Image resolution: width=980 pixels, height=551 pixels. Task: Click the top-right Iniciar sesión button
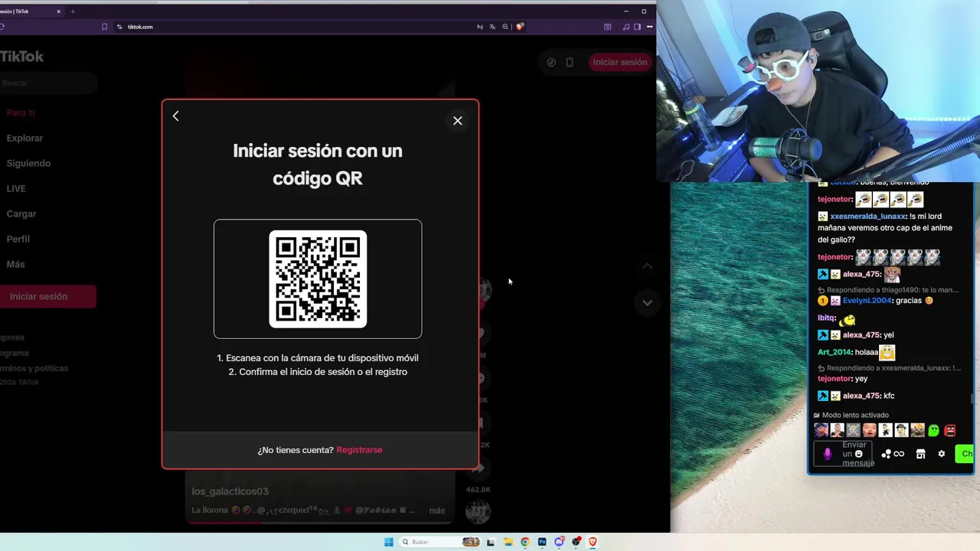click(x=619, y=62)
